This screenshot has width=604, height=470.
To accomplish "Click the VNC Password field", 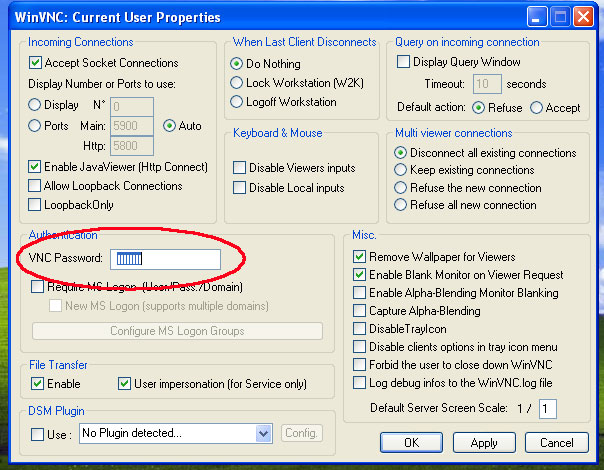I will [x=166, y=259].
